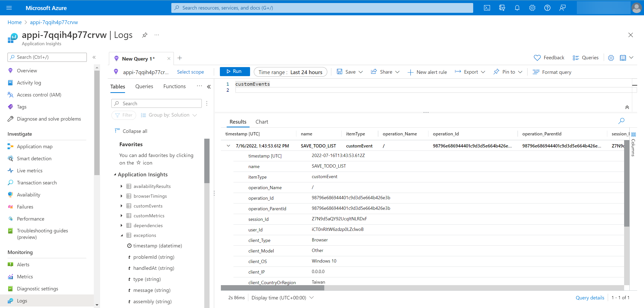Open the documentation book icon
644x308 pixels.
(x=623, y=58)
